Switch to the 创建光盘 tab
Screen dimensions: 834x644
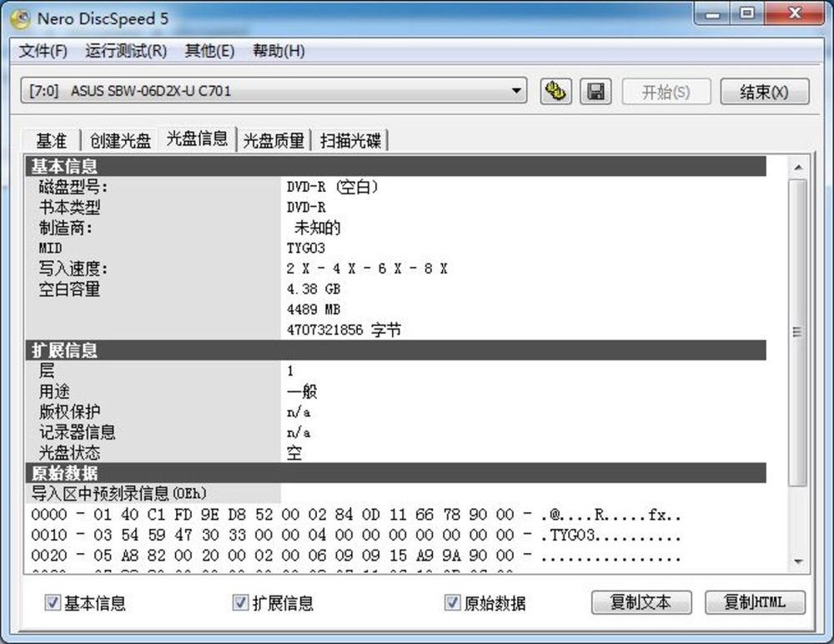coord(120,141)
